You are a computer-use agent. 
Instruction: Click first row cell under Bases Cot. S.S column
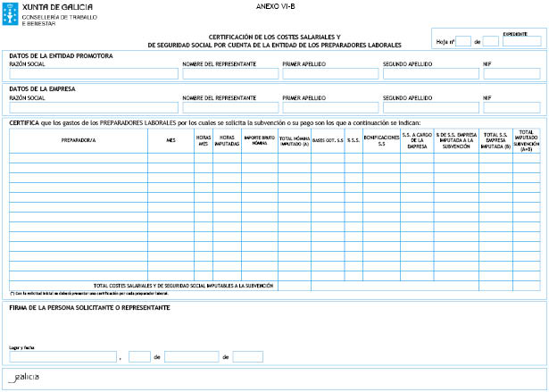coord(328,158)
